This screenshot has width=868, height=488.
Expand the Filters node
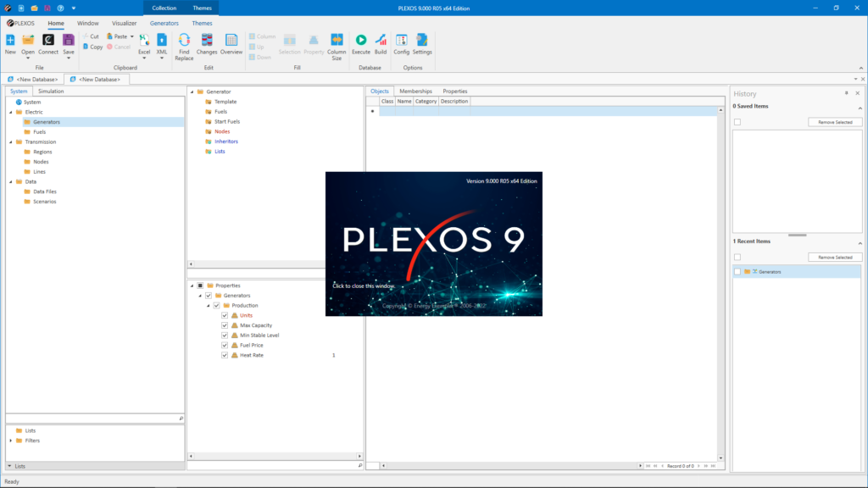pyautogui.click(x=10, y=441)
